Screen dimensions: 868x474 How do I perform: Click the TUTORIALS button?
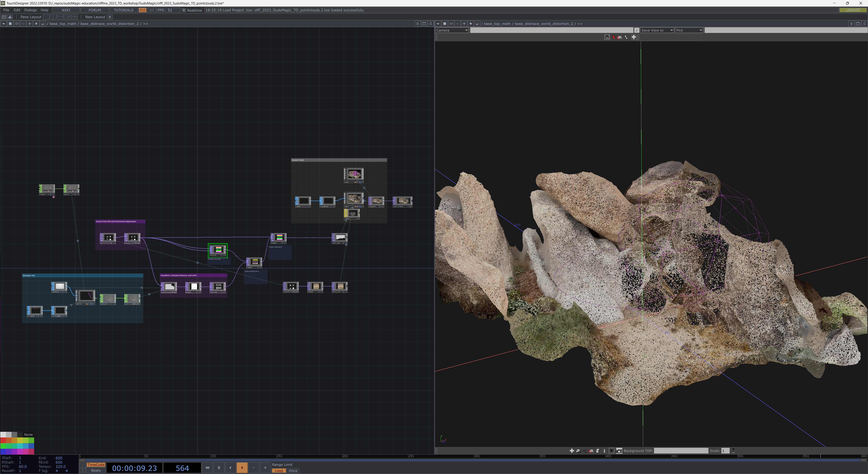(x=123, y=10)
